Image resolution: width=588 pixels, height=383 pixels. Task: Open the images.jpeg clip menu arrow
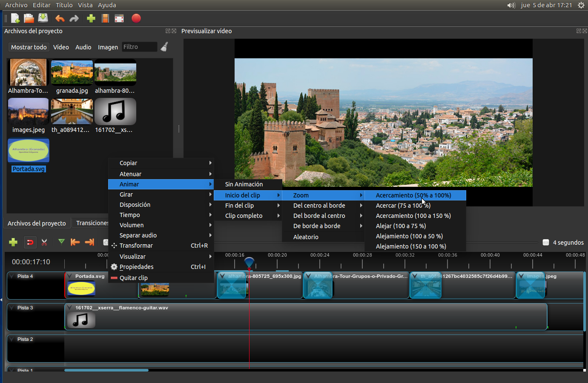(521, 276)
